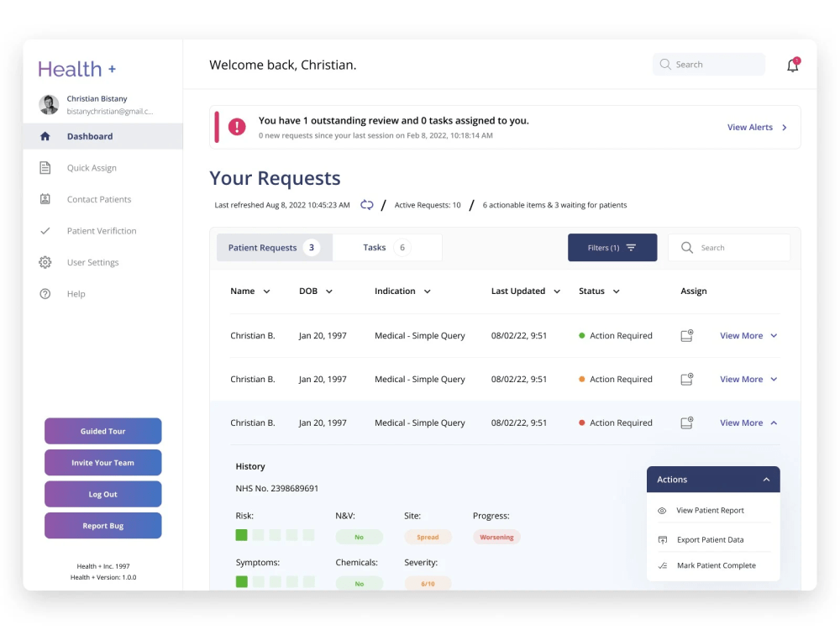Collapse the Actions panel
The image size is (840, 630).
pos(766,480)
